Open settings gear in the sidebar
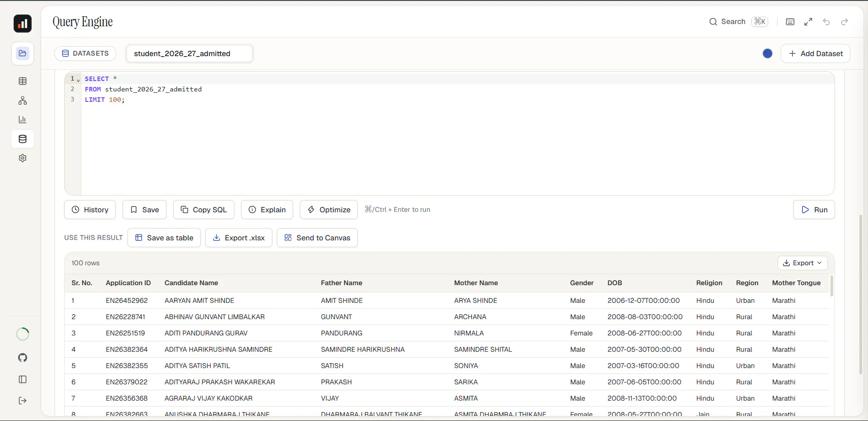The image size is (868, 421). point(23,158)
